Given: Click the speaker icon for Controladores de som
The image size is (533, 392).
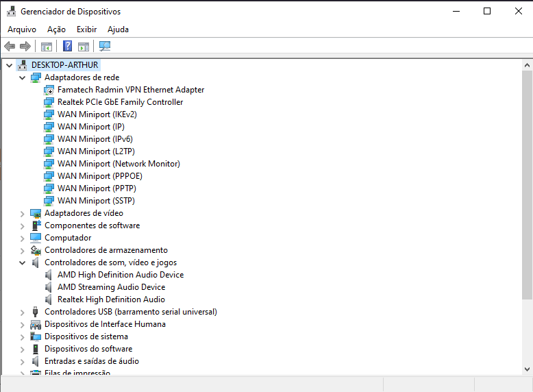Looking at the screenshot, I should [36, 262].
